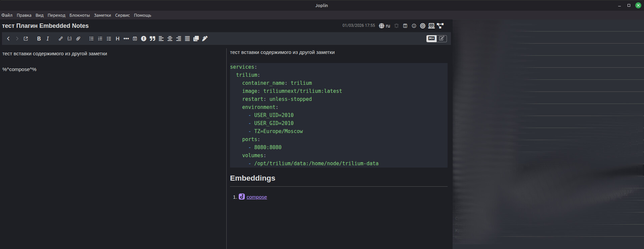Insert a block quote using quotation icon
This screenshot has width=644, height=249.
pyautogui.click(x=152, y=39)
